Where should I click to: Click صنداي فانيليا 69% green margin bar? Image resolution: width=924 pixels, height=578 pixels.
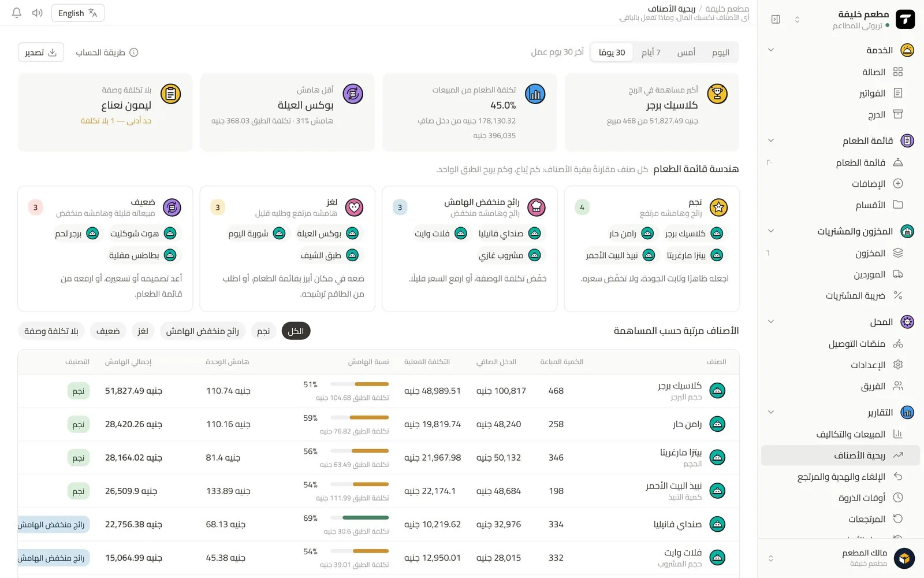click(360, 518)
